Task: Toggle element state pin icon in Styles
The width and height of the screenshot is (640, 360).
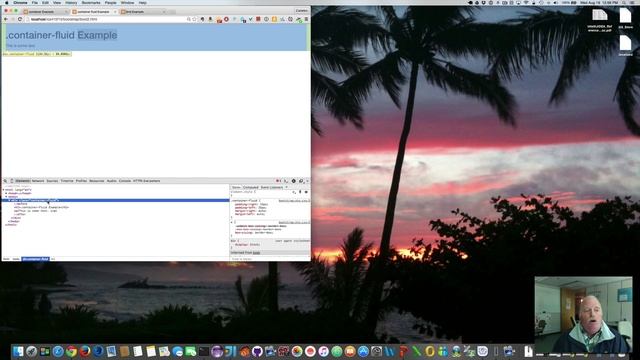Action: [x=300, y=192]
